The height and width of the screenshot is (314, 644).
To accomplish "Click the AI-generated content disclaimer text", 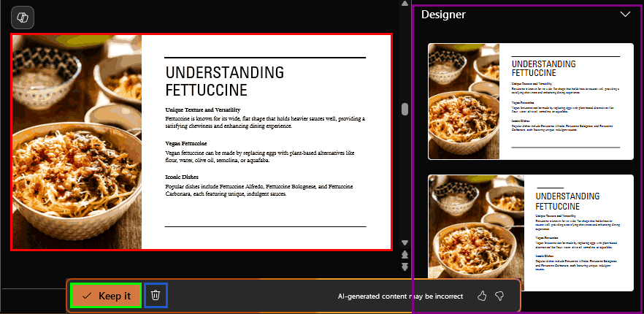I will coord(400,296).
